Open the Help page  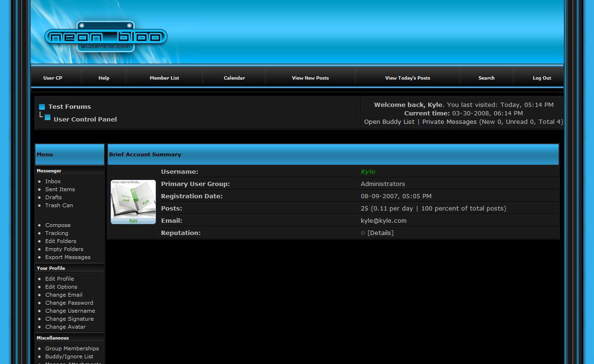pos(104,78)
